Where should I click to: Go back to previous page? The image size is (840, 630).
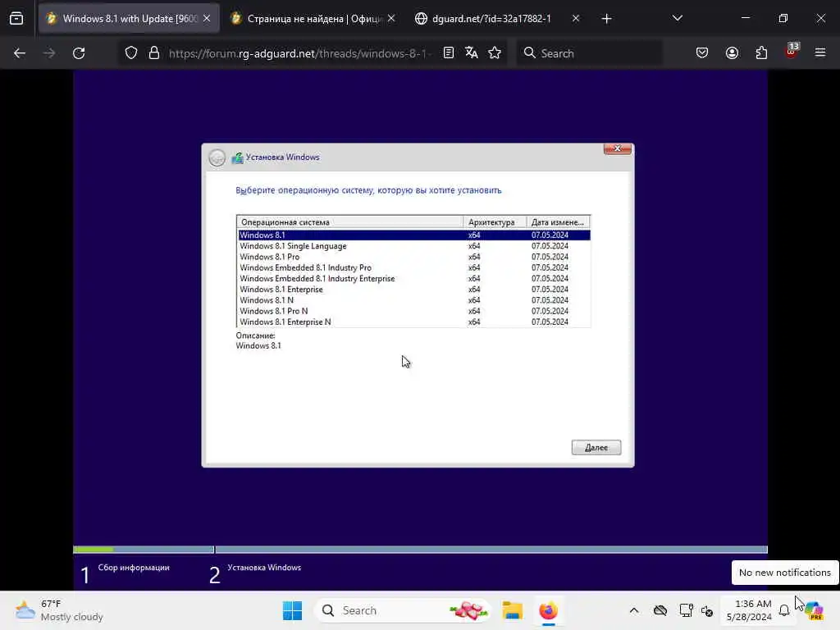[20, 53]
